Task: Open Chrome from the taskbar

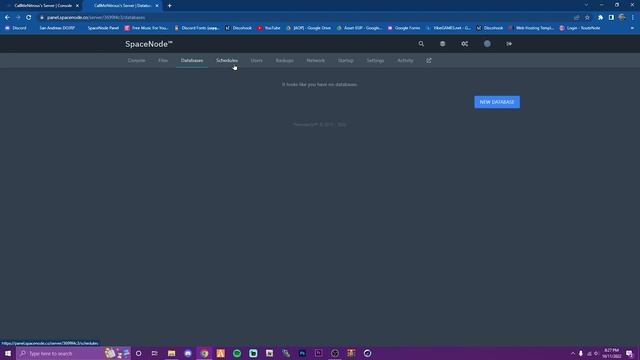Action: pos(204,353)
